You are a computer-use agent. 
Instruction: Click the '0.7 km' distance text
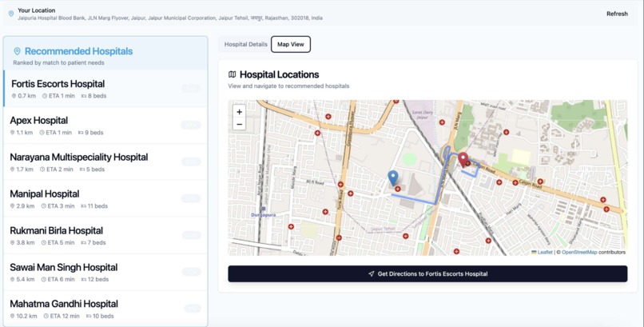pos(26,96)
